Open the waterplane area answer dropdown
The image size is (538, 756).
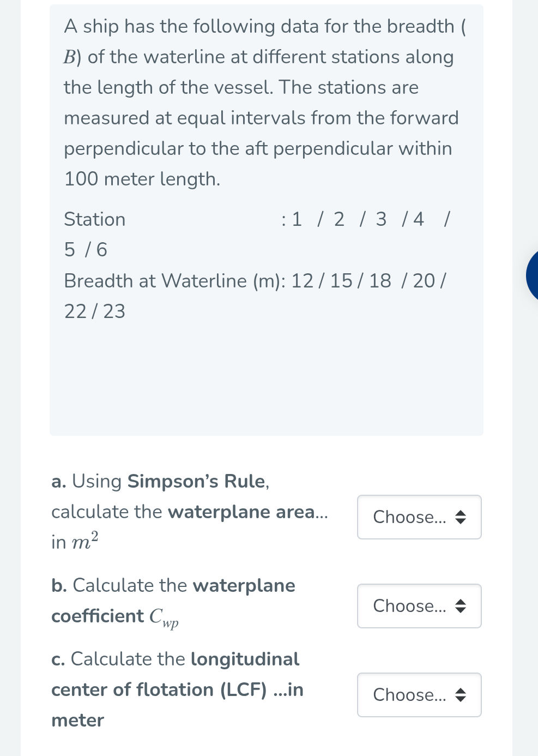coord(419,517)
